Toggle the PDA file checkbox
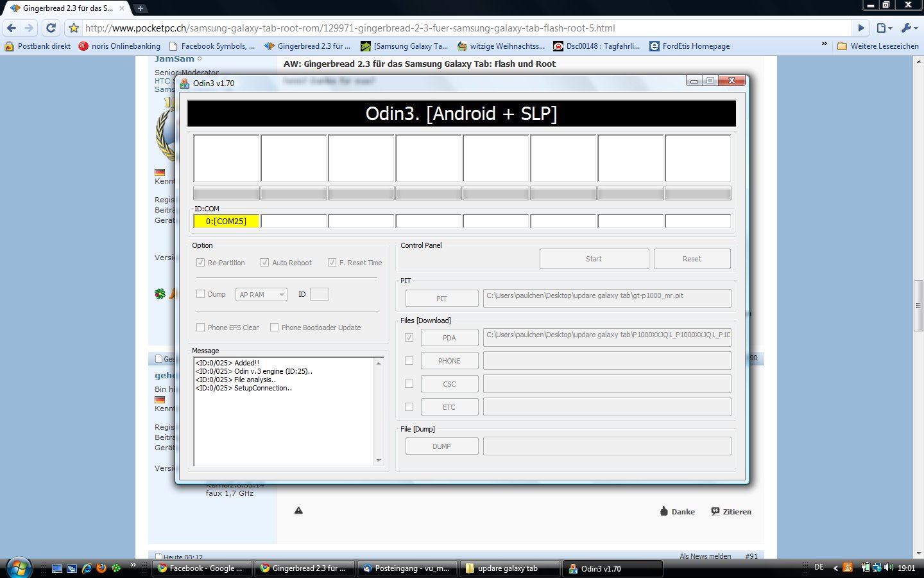Screen dimensions: 924x578 409,338
